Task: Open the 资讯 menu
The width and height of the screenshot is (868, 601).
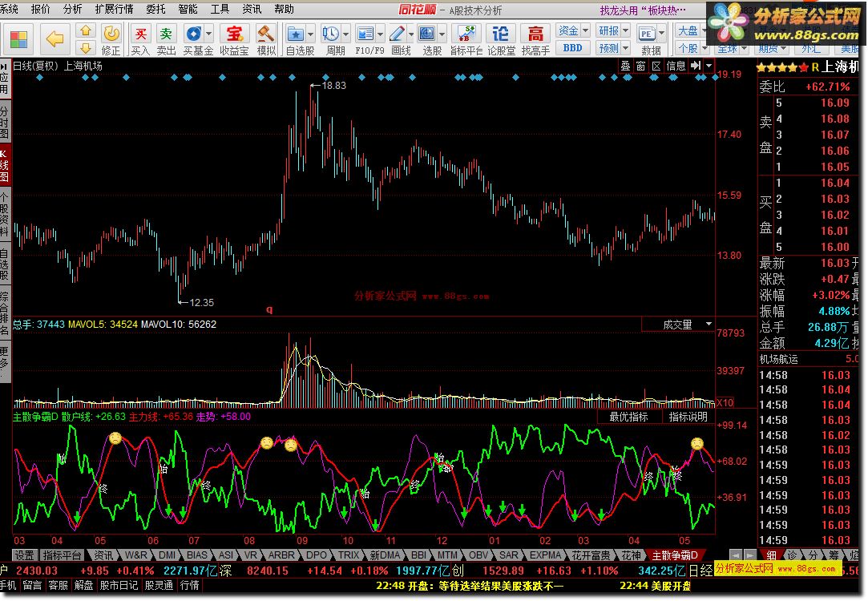Action: (x=252, y=9)
